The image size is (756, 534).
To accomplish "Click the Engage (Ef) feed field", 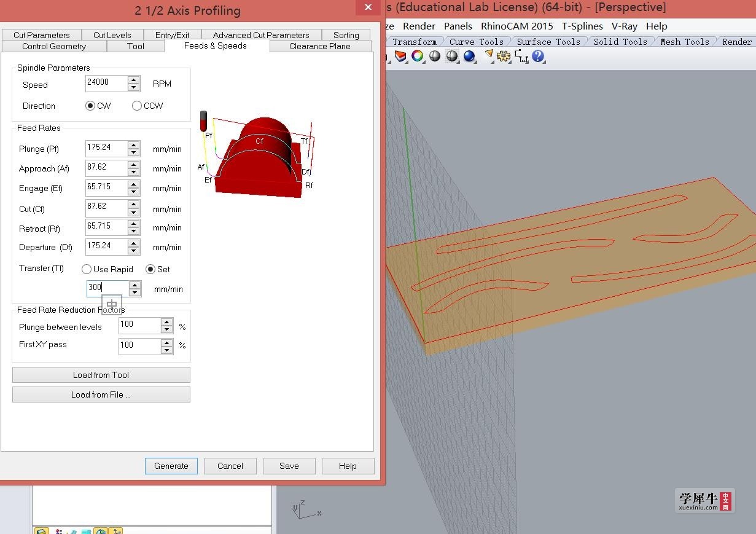I will (107, 187).
